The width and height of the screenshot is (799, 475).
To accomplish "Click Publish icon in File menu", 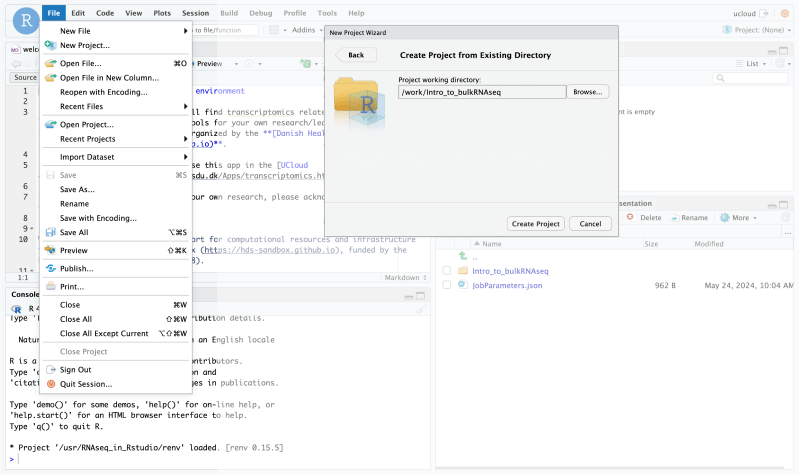I will tap(50, 269).
